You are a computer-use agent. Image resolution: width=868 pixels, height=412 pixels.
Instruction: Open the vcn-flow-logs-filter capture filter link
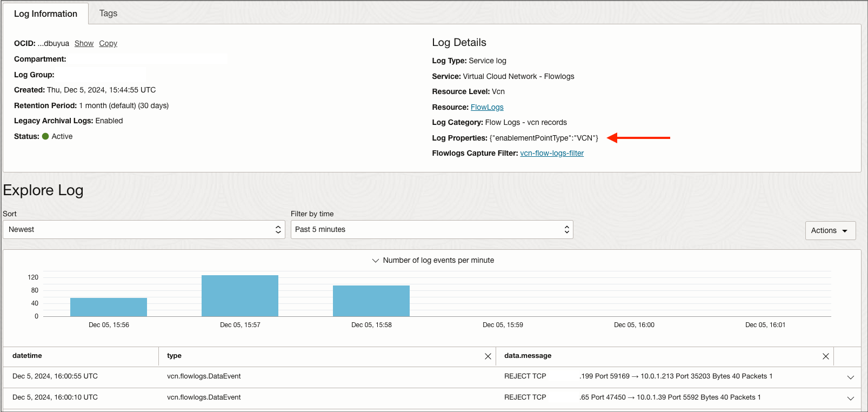[551, 154]
